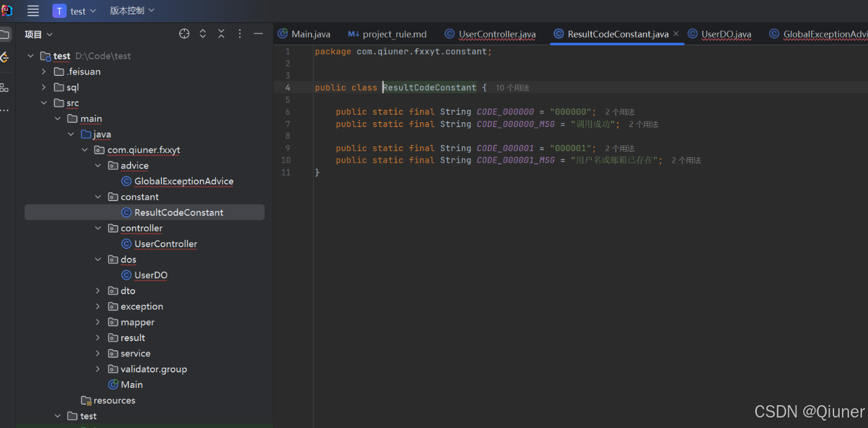Expand the .feisuan folder

pos(44,72)
